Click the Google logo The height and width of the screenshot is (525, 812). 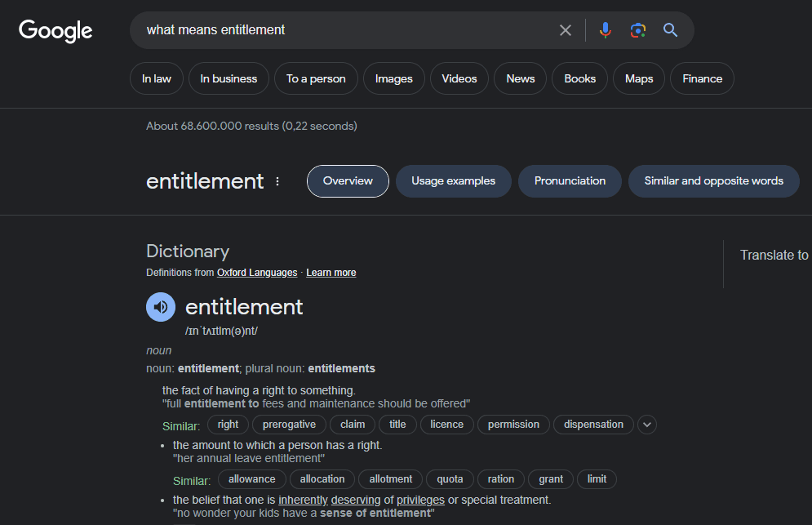point(55,31)
